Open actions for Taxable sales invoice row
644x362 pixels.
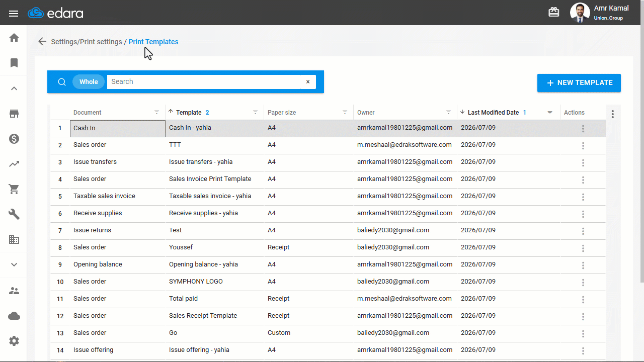click(583, 197)
